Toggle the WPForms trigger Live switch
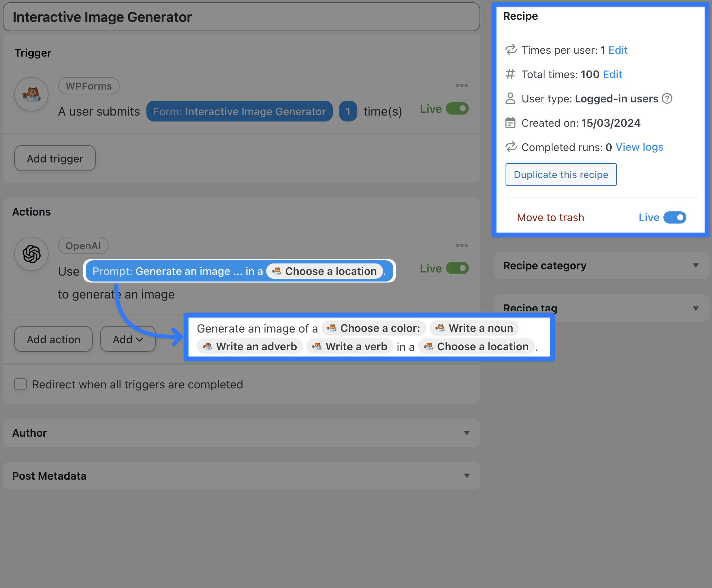This screenshot has width=712, height=588. click(x=457, y=109)
